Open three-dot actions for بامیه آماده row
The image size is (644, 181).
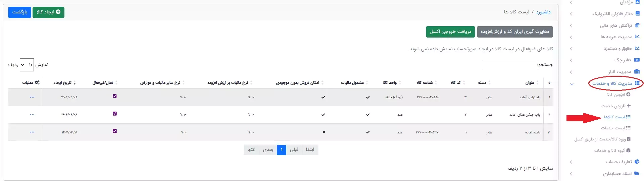point(32,132)
